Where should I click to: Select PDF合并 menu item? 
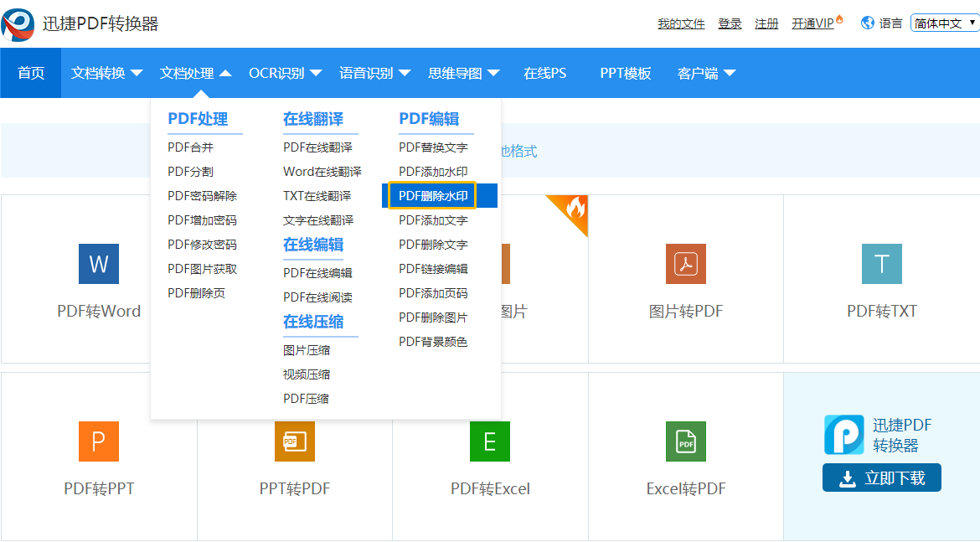pyautogui.click(x=191, y=147)
